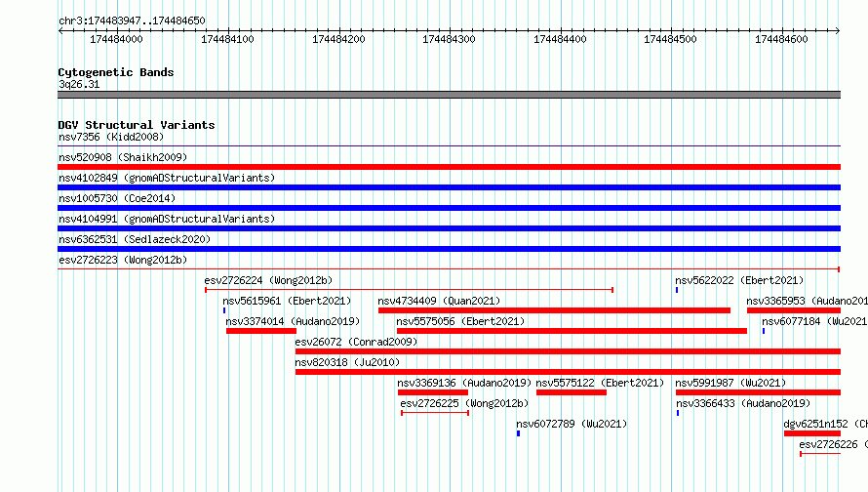Select the nsv5991987 (Wu2021) label
The width and height of the screenshot is (868, 492).
730,383
